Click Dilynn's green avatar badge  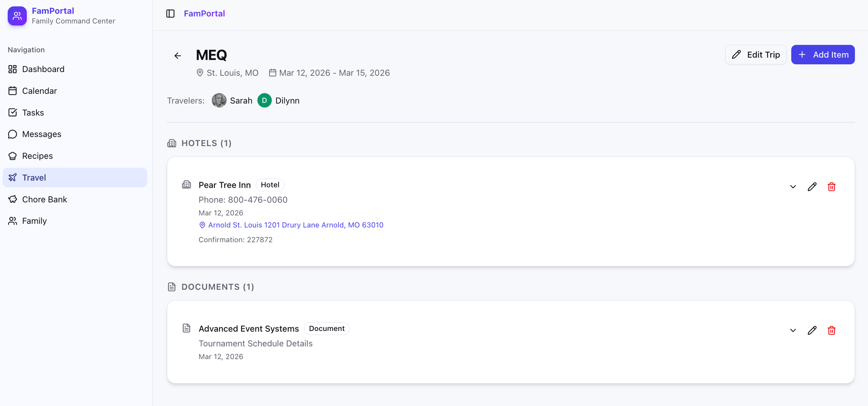point(264,101)
